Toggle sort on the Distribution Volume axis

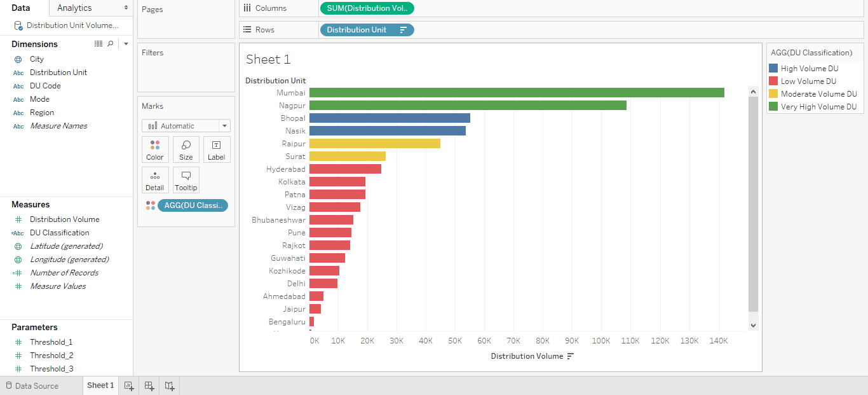[570, 356]
